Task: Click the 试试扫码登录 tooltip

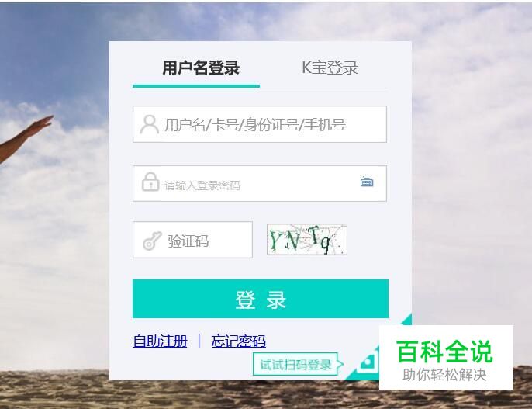Action: coord(295,364)
